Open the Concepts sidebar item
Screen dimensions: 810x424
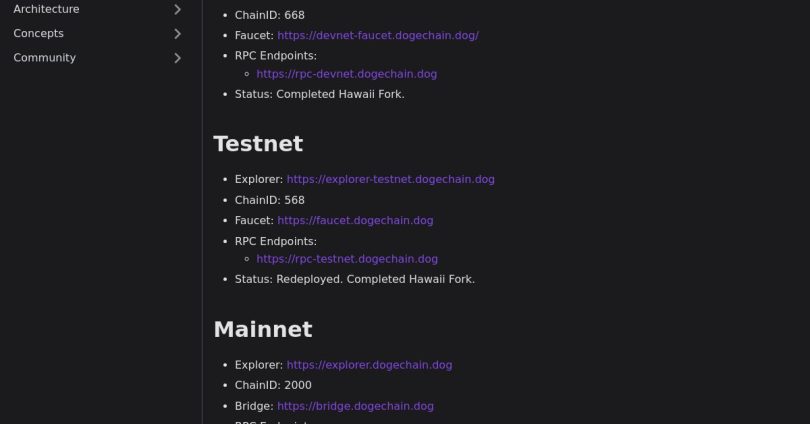click(x=38, y=34)
